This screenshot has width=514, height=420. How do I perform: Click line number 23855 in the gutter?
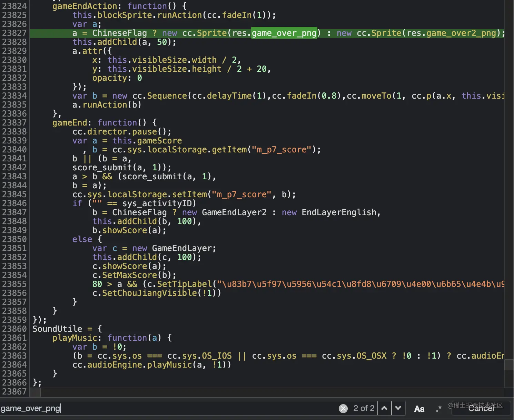pos(14,284)
